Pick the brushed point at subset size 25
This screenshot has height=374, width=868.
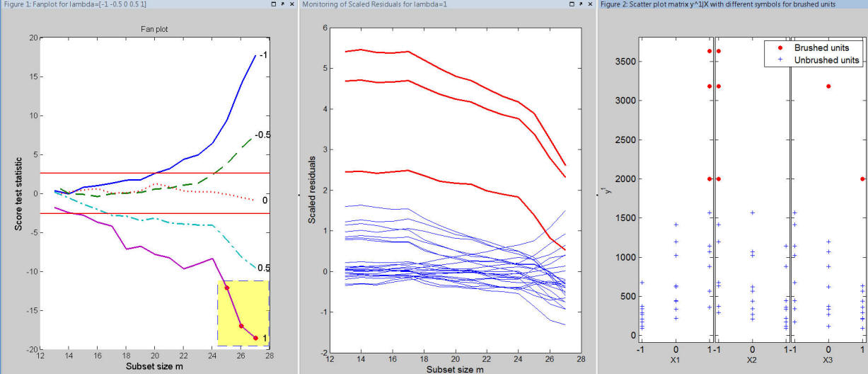[x=227, y=288]
